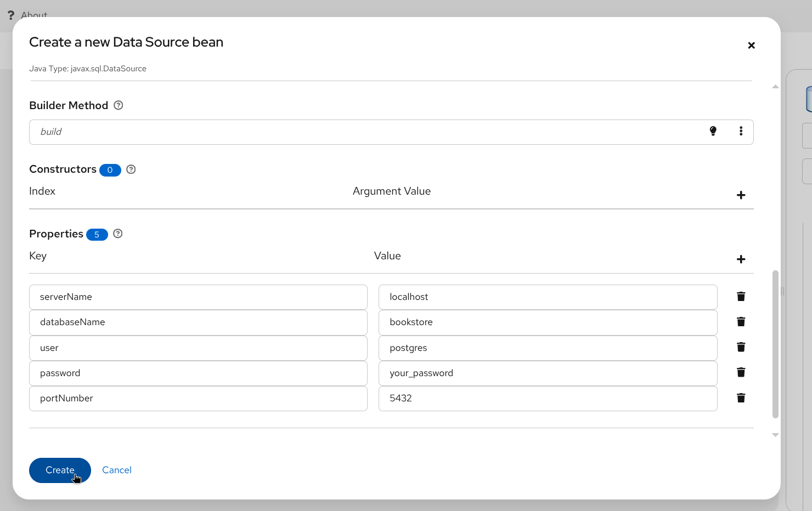Open the Builder Method suggestions lightbulb

713,131
